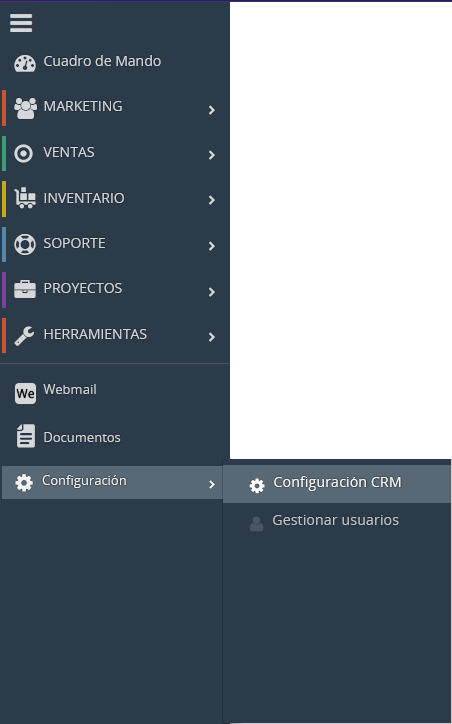Viewport: 452px width, 724px height.
Task: Open the INVENTARIO menu
Action: 84,198
